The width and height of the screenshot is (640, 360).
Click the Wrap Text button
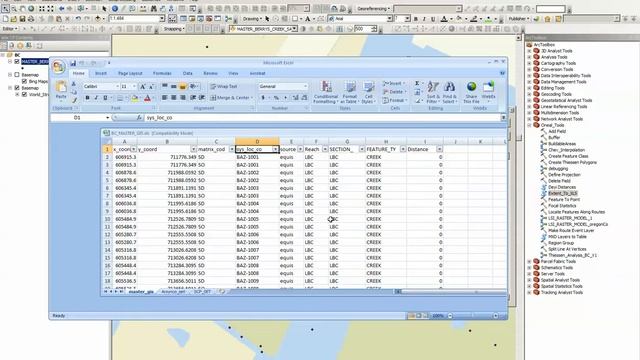click(224, 87)
